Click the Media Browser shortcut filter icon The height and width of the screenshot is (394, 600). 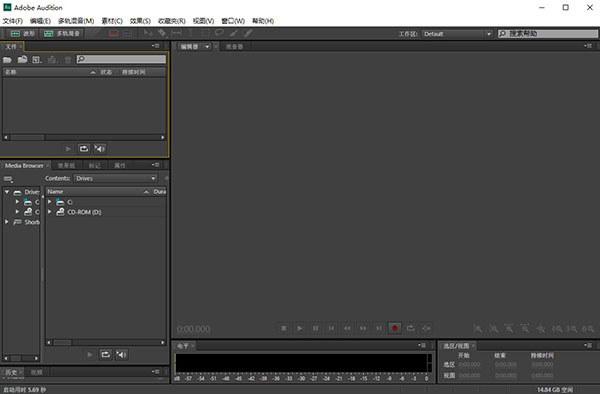(8, 179)
